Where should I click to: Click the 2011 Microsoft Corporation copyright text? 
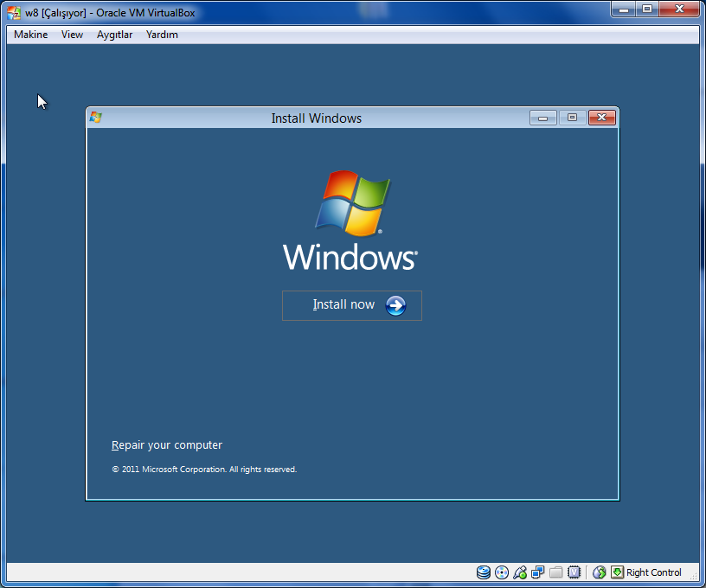[204, 470]
